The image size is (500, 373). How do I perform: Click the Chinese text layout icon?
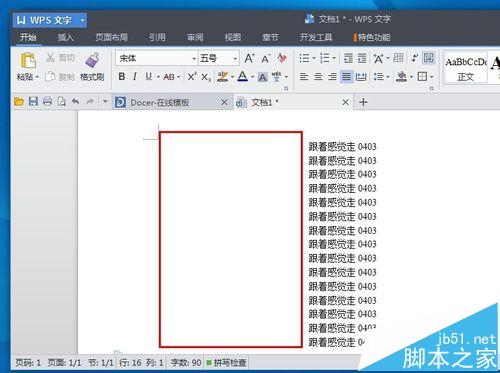378,58
